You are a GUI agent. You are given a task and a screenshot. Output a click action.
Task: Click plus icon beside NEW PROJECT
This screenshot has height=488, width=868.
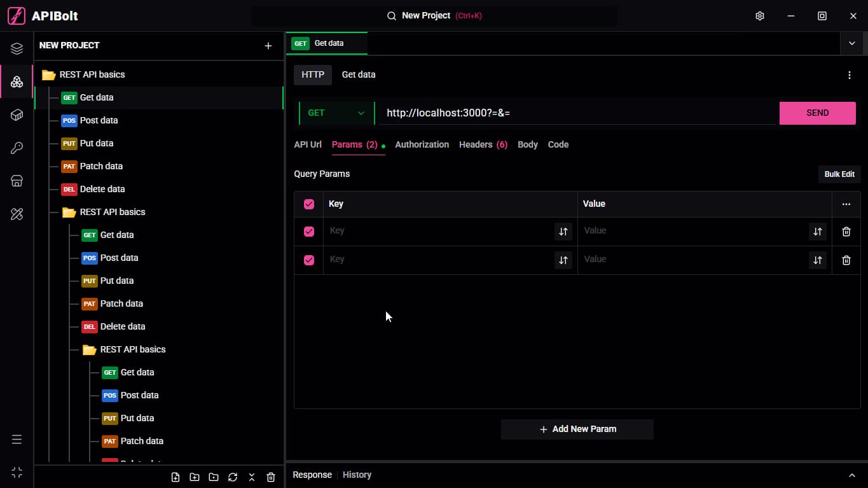click(x=268, y=46)
